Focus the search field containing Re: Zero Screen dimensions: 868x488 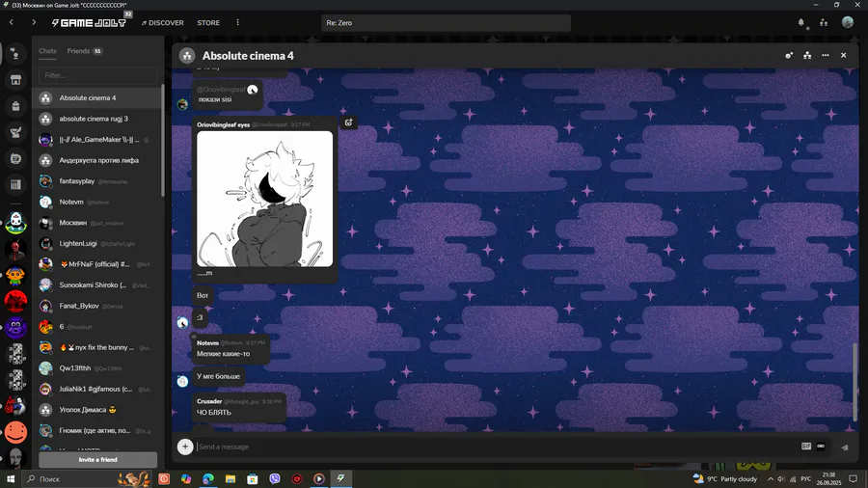pyautogui.click(x=446, y=23)
